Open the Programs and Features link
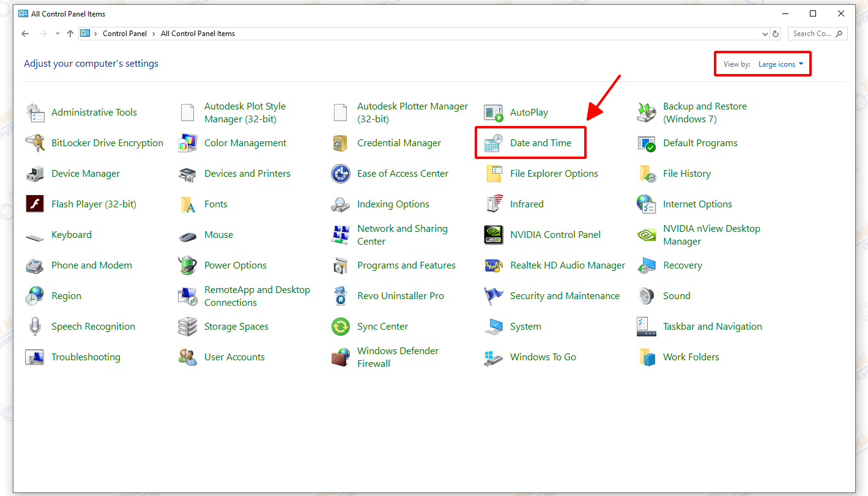This screenshot has height=496, width=868. 406,265
